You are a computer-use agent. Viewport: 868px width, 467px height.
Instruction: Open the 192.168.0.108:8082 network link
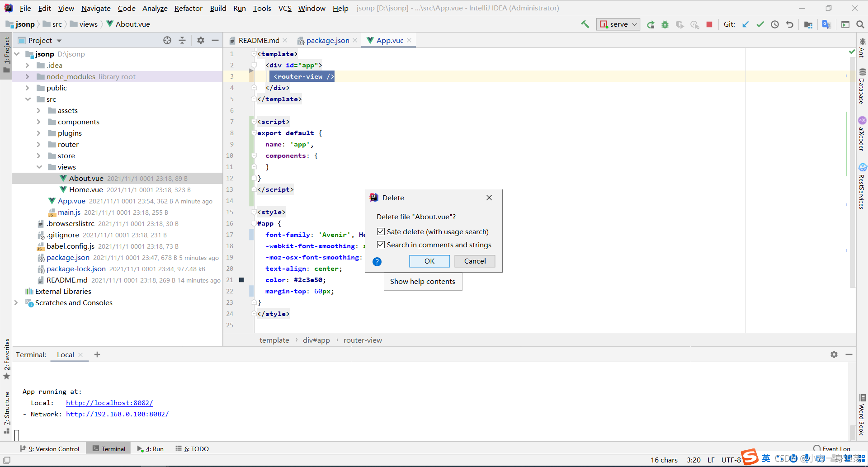[x=118, y=414]
